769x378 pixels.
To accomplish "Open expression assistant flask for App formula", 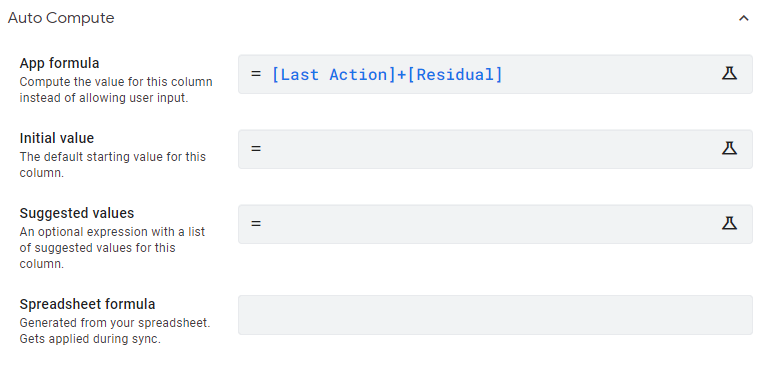I will [729, 74].
